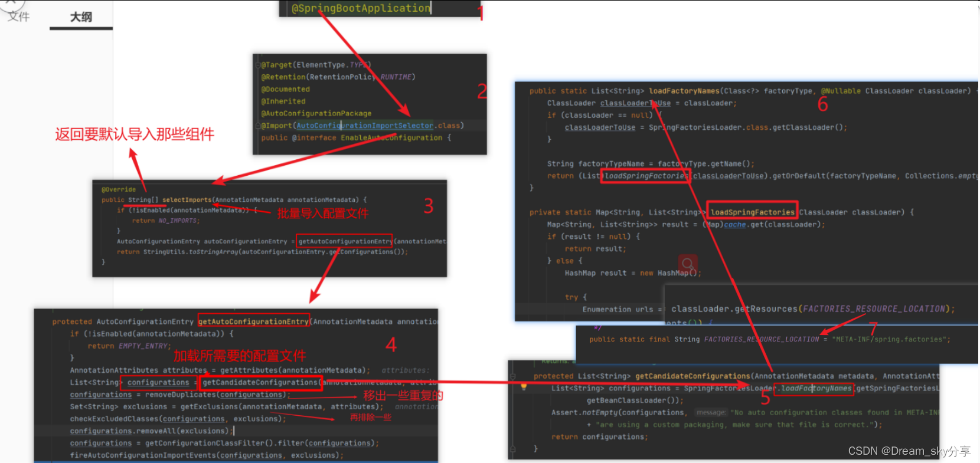Select the 'return NO_IMPORTS;' statement
980x463 pixels.
click(x=166, y=221)
